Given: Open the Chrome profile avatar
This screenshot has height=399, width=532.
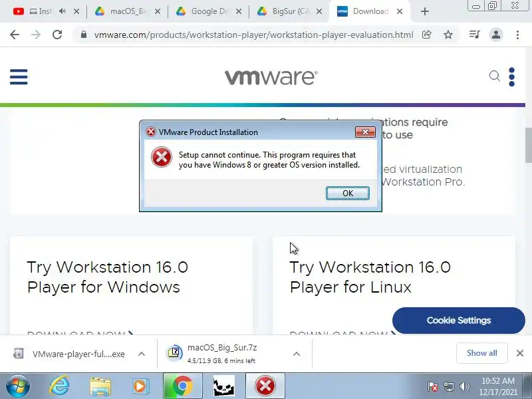Looking at the screenshot, I should (496, 35).
